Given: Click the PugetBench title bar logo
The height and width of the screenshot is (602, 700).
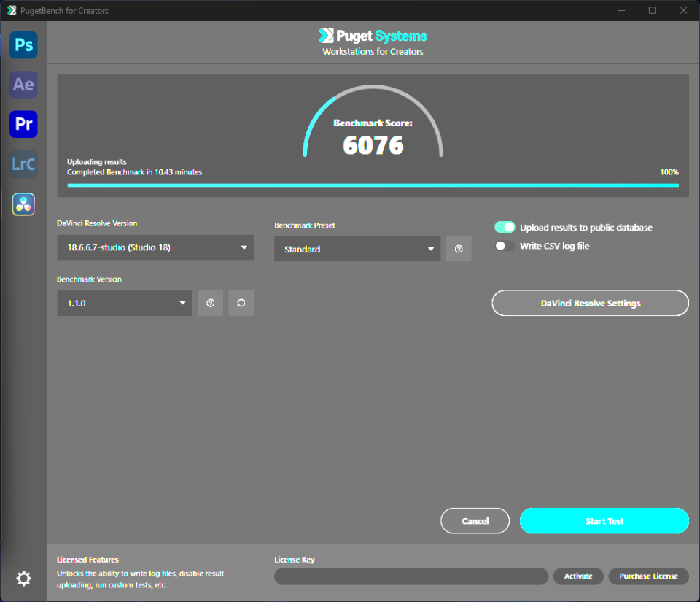Looking at the screenshot, I should coord(12,10).
